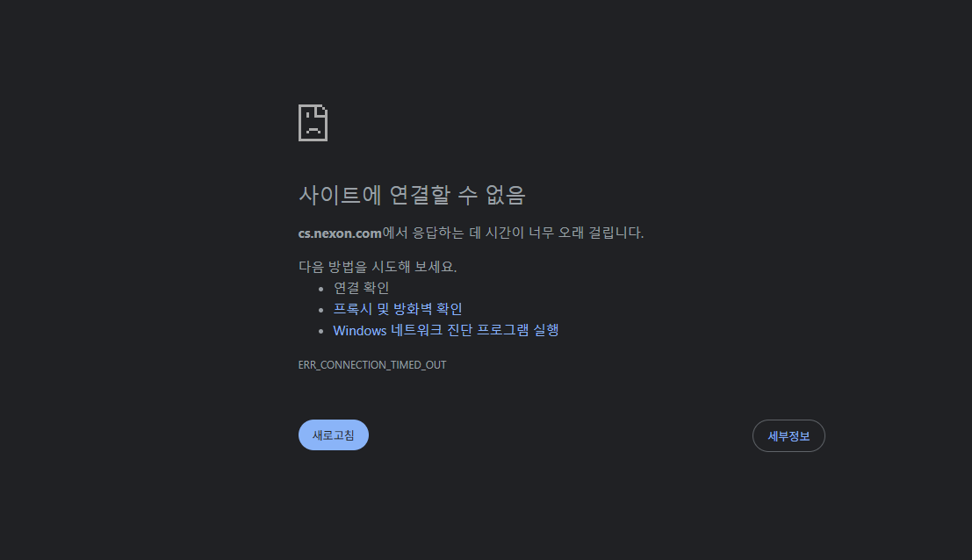Run Windows 네트워크 진단 프로그램 실행 link
The image size is (972, 560).
coord(446,330)
